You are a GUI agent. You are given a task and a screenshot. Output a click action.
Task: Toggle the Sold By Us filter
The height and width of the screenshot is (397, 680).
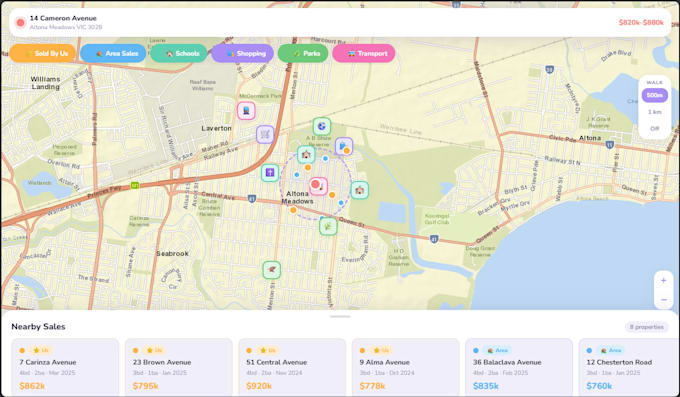[x=42, y=53]
